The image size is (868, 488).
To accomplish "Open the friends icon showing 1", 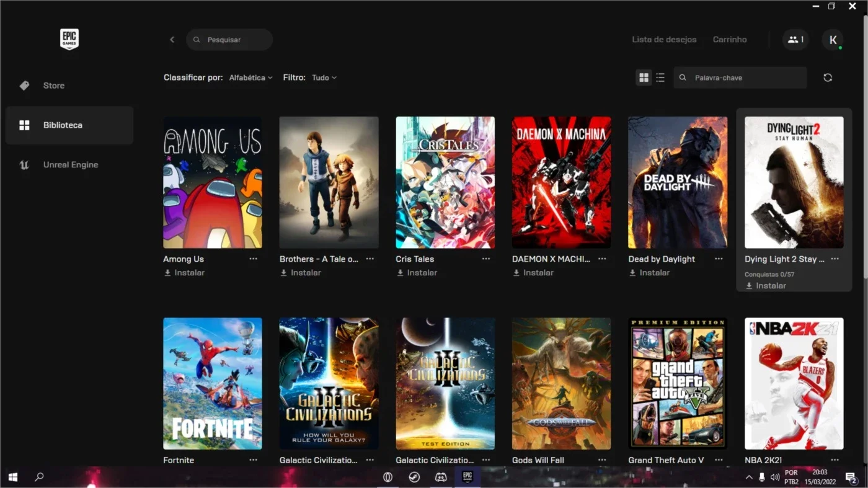I will point(795,40).
